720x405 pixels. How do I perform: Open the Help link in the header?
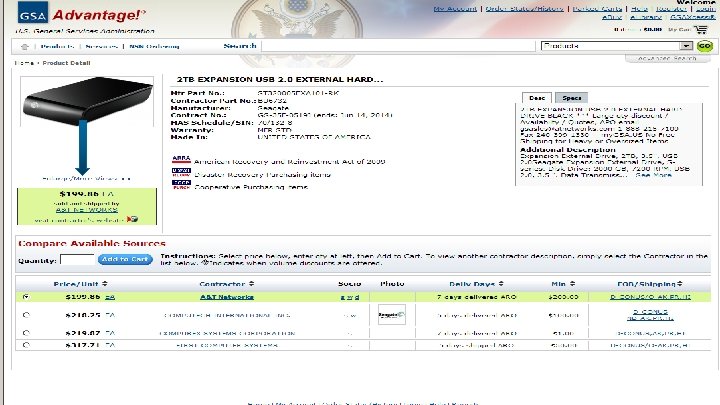(x=639, y=9)
